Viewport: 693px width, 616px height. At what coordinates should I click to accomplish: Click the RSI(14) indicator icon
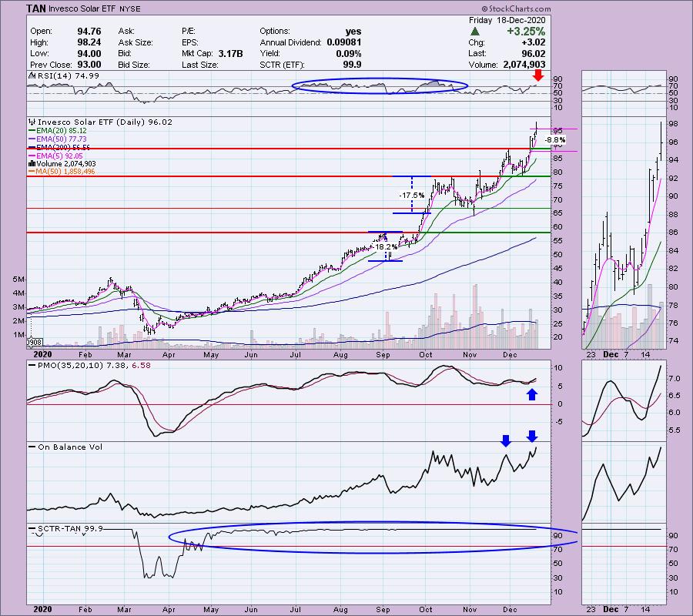pos(30,75)
